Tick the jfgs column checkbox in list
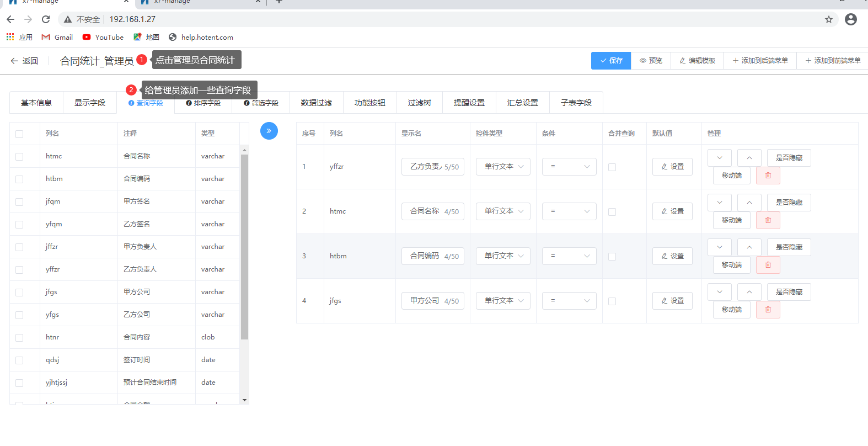This screenshot has height=446, width=868. tap(19, 293)
